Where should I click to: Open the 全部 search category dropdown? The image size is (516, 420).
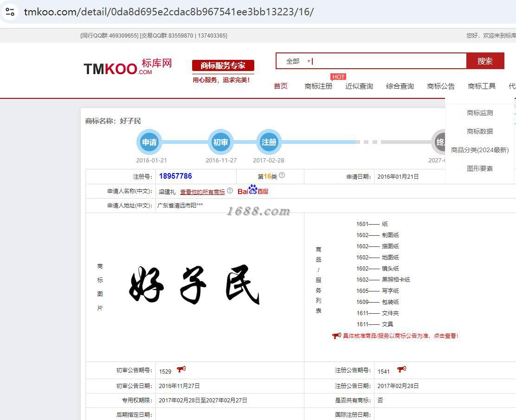point(298,61)
